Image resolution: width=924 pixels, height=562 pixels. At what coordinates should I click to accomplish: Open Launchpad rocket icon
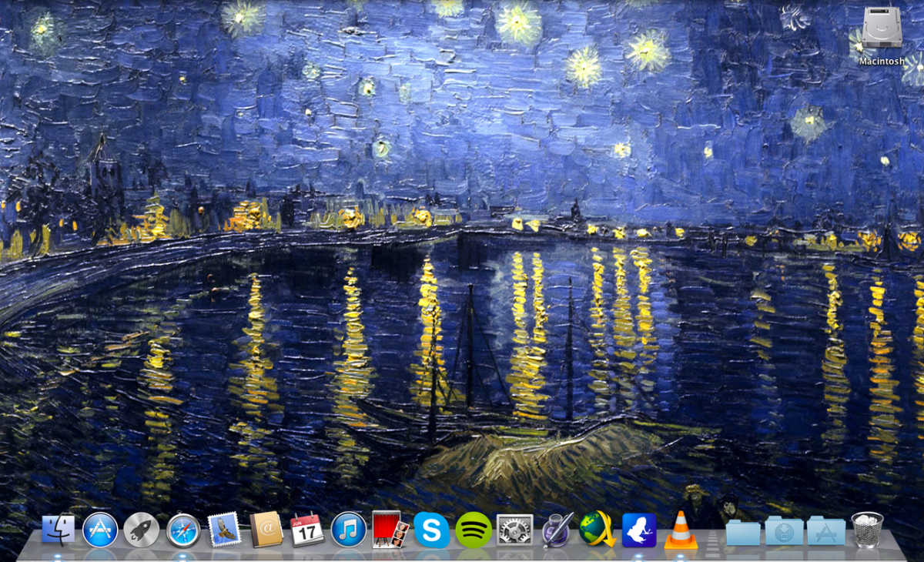(x=142, y=530)
